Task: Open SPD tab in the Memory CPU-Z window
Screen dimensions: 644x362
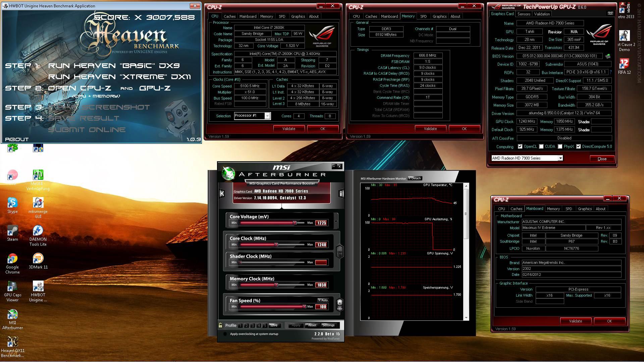Action: point(423,16)
